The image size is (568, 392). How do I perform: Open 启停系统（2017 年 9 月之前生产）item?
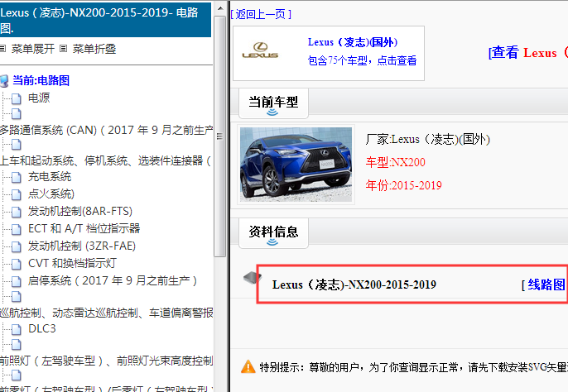113,281
